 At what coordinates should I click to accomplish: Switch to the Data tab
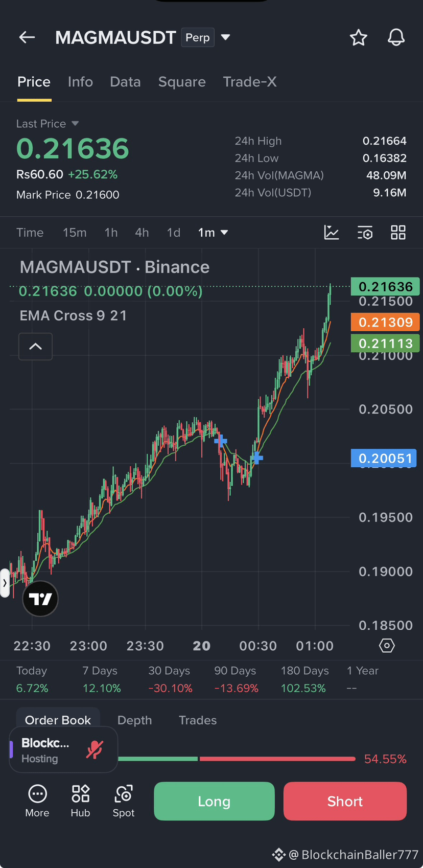point(125,82)
